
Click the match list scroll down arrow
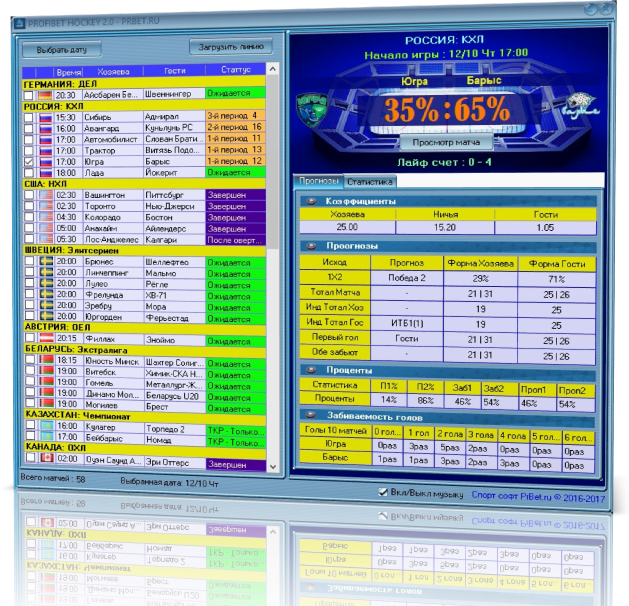pos(273,466)
